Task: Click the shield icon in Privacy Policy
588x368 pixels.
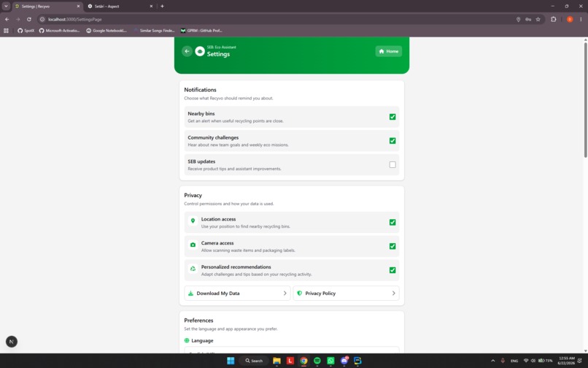Action: click(x=299, y=294)
